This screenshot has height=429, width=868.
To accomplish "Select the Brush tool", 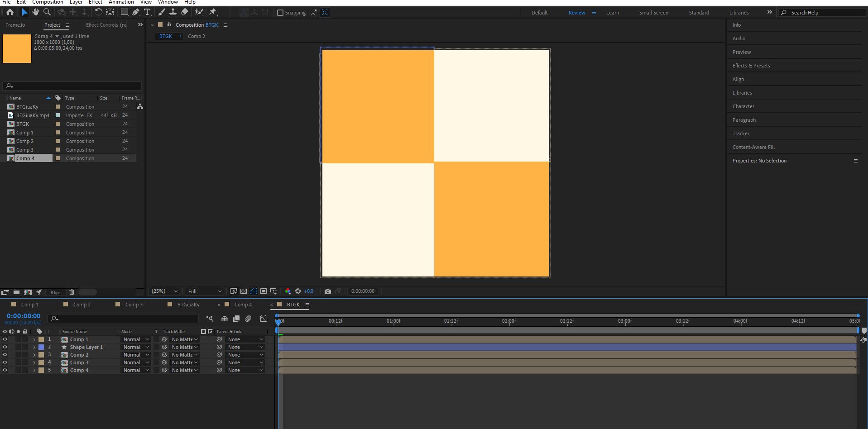I will 162,12.
